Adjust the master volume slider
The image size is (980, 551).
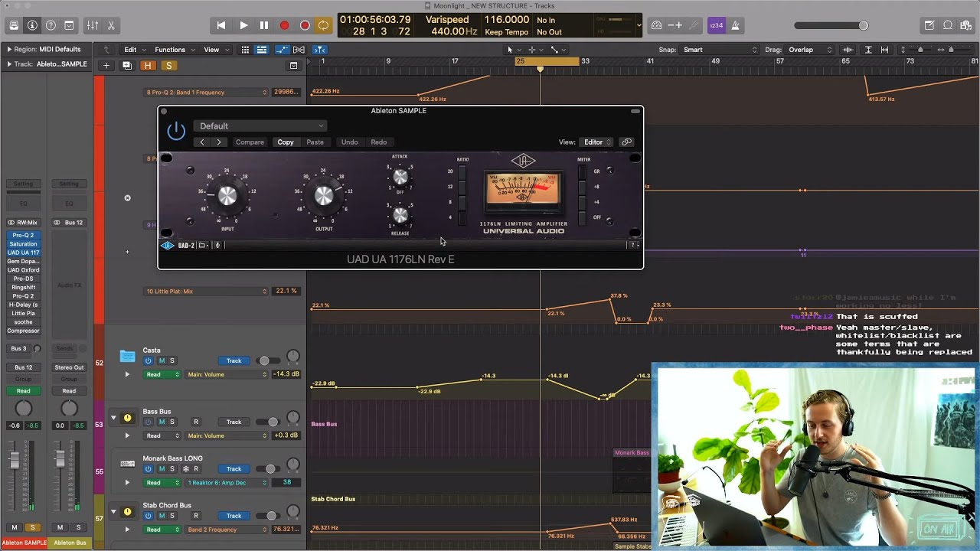(831, 25)
